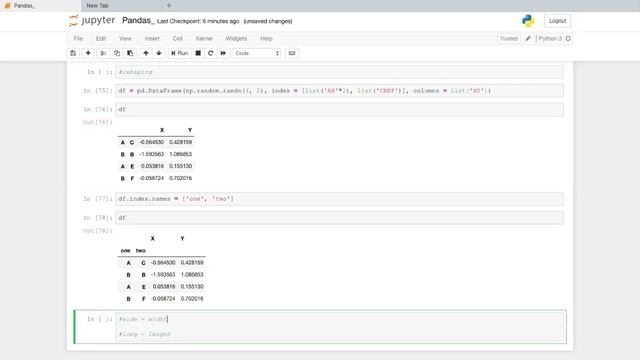Click the 'one' index header in second table
The image size is (640, 360).
125,251
